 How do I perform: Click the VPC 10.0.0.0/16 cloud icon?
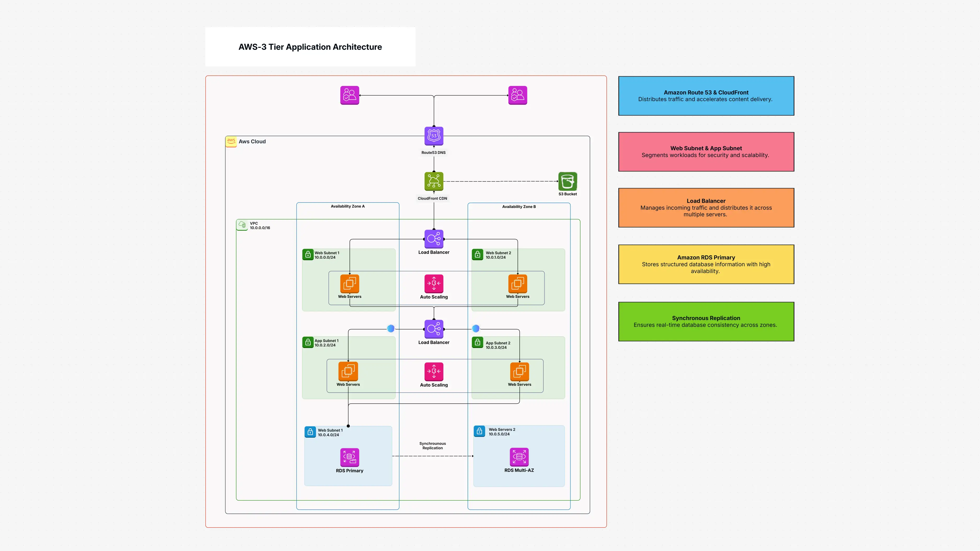tap(242, 225)
